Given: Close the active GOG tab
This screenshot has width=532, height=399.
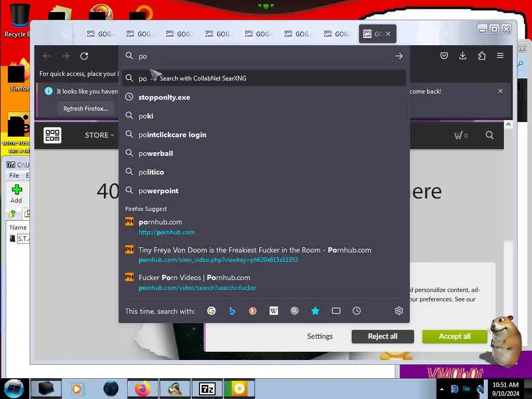Looking at the screenshot, I should point(388,34).
